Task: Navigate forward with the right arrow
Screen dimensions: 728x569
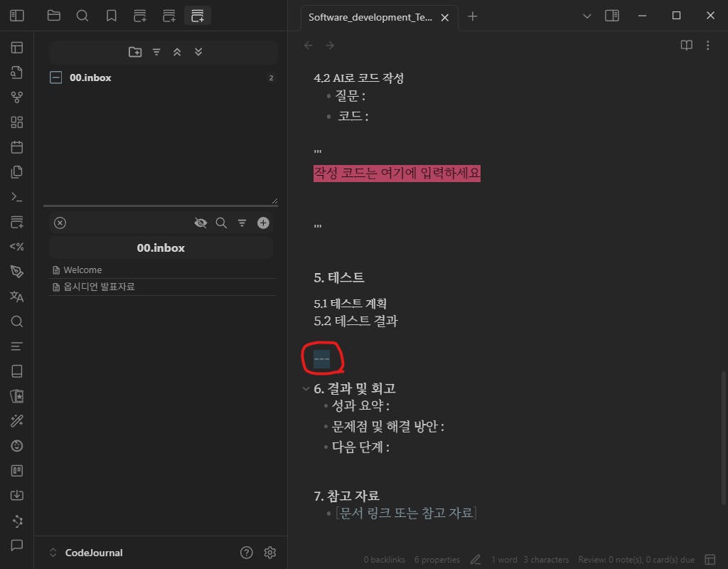Action: tap(330, 46)
